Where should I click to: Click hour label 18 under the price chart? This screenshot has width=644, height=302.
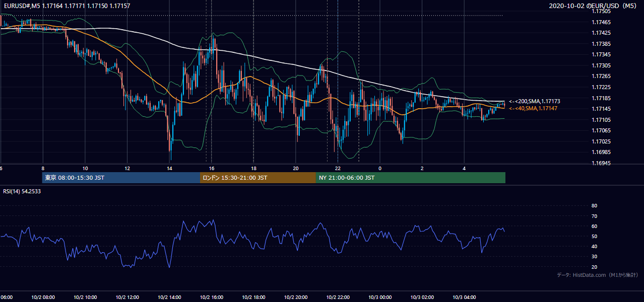pyautogui.click(x=253, y=168)
